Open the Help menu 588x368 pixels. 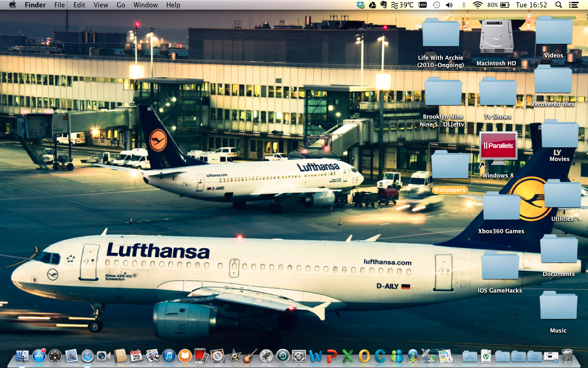[x=173, y=5]
